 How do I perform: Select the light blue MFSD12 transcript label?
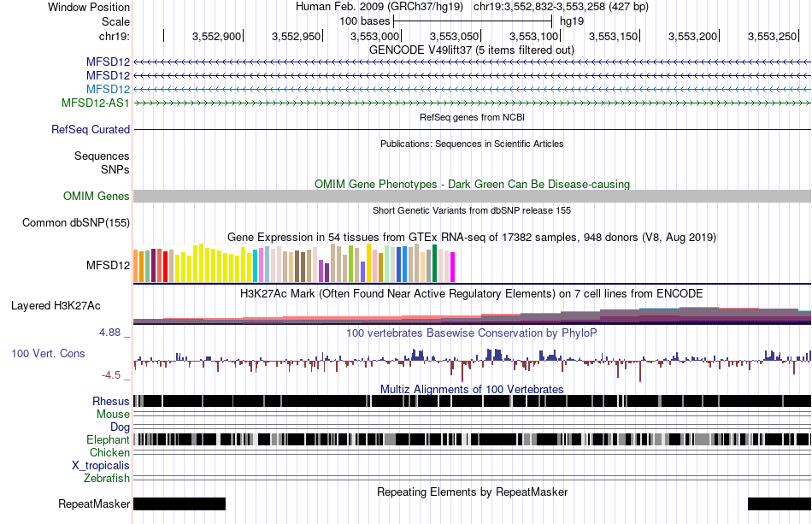tap(108, 89)
